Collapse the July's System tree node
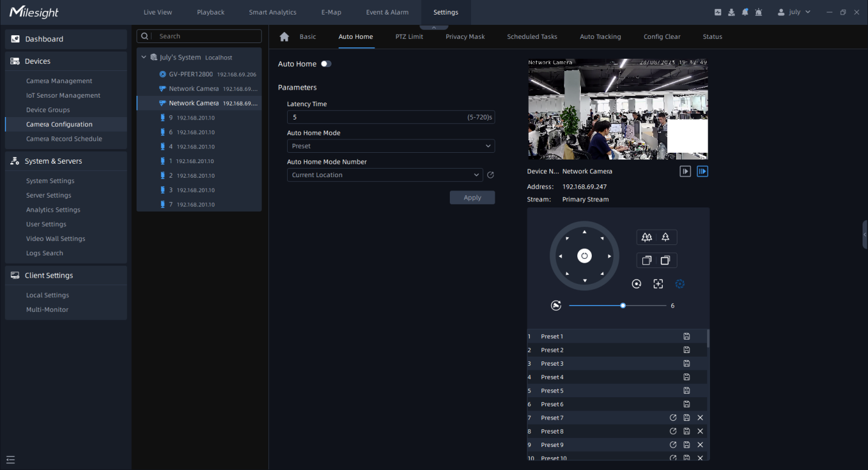Image resolution: width=868 pixels, height=470 pixels. point(144,58)
